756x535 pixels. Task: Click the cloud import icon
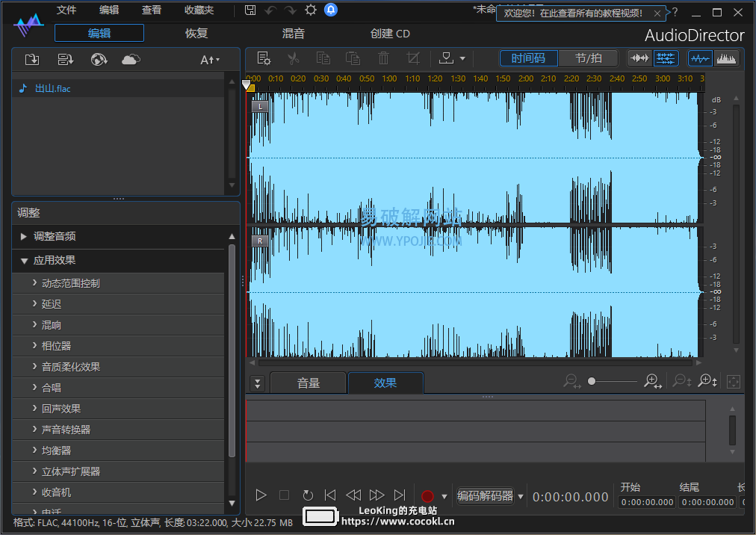coord(131,60)
